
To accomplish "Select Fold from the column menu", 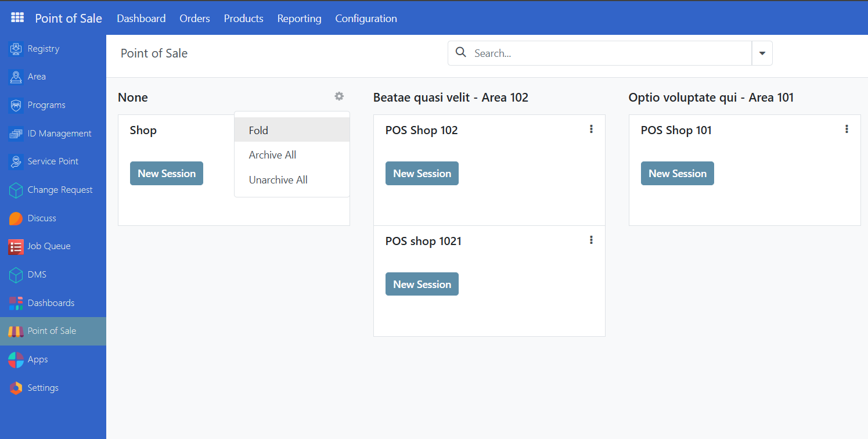I will 258,130.
